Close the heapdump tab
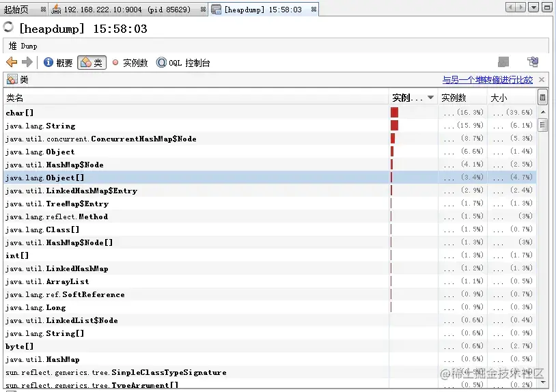 pos(314,10)
